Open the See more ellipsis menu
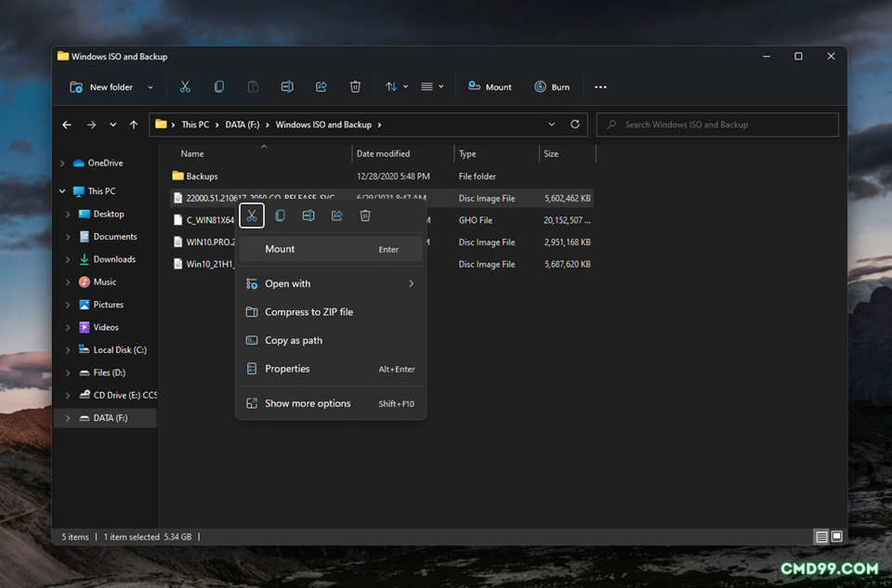 pyautogui.click(x=601, y=87)
